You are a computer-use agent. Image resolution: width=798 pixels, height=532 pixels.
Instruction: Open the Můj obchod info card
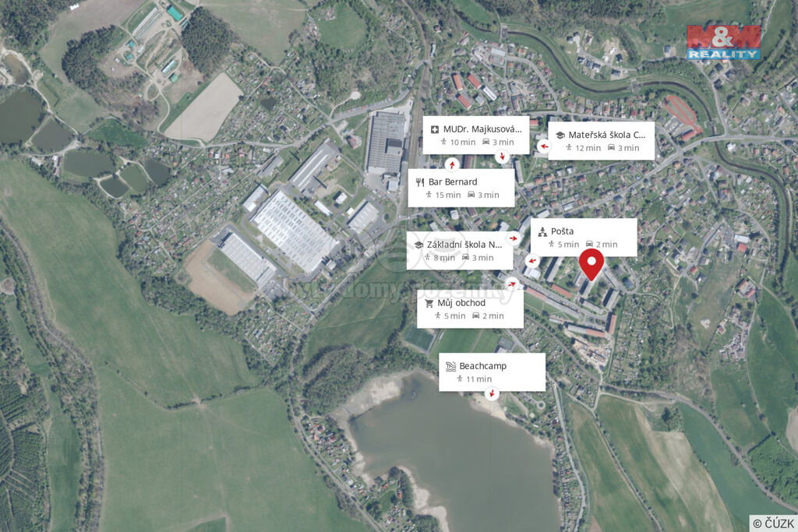470,309
